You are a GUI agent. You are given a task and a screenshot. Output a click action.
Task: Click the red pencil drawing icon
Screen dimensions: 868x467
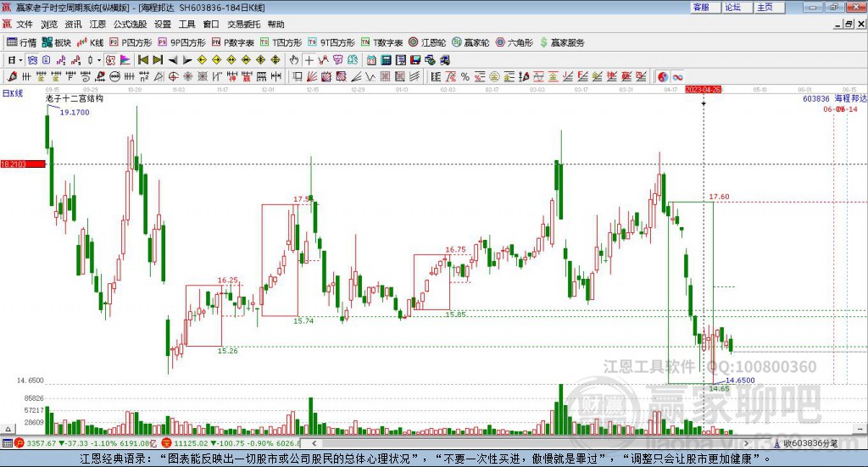12,77
